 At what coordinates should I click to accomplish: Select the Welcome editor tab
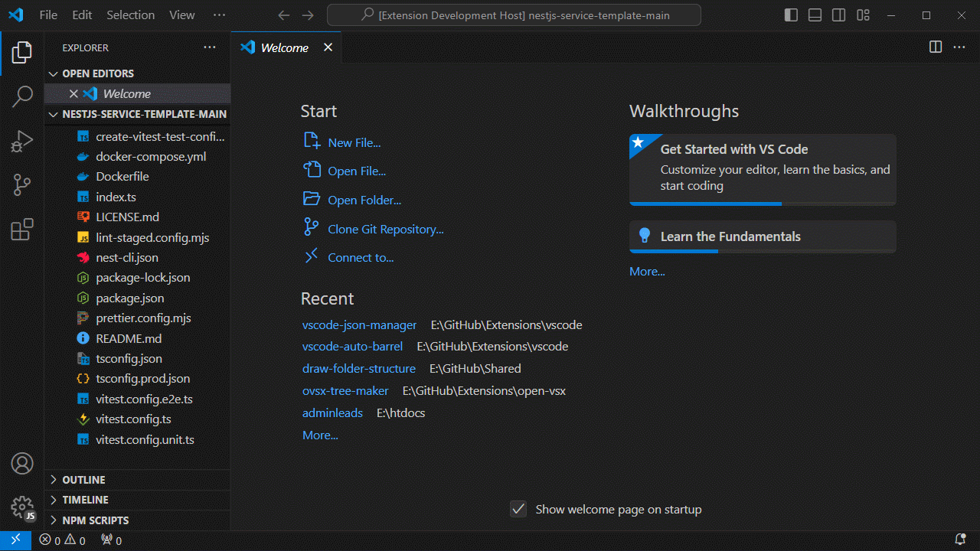pyautogui.click(x=286, y=47)
